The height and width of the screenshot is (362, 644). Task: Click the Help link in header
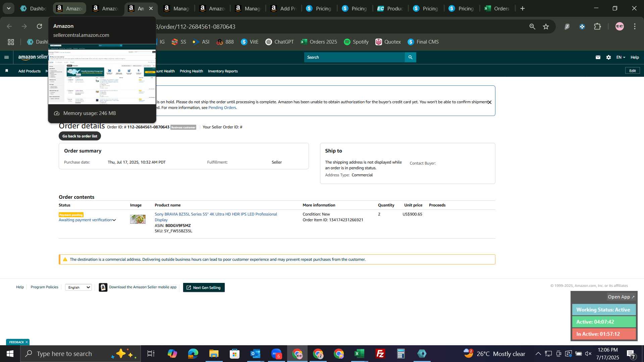click(635, 57)
